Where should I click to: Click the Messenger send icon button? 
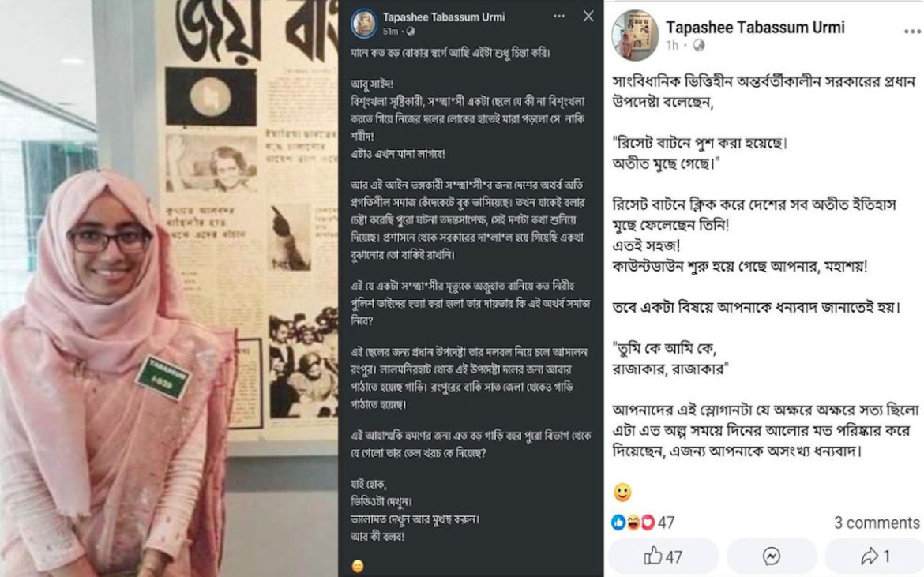coord(772,556)
